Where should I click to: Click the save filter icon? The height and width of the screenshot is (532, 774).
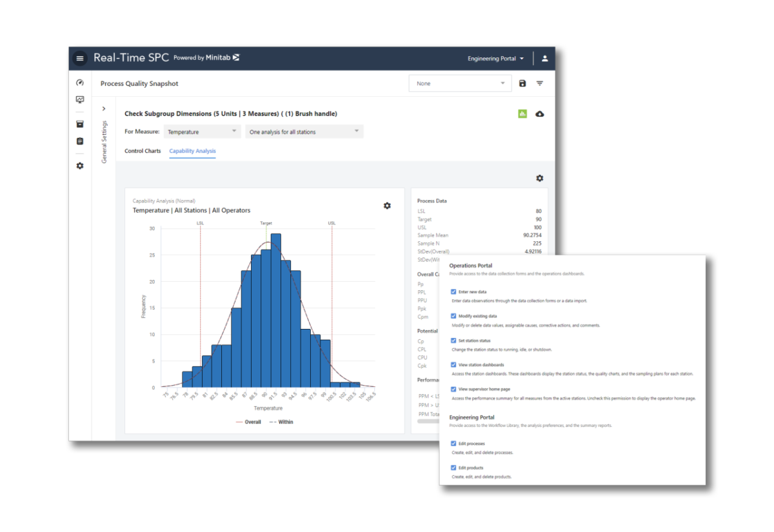522,83
